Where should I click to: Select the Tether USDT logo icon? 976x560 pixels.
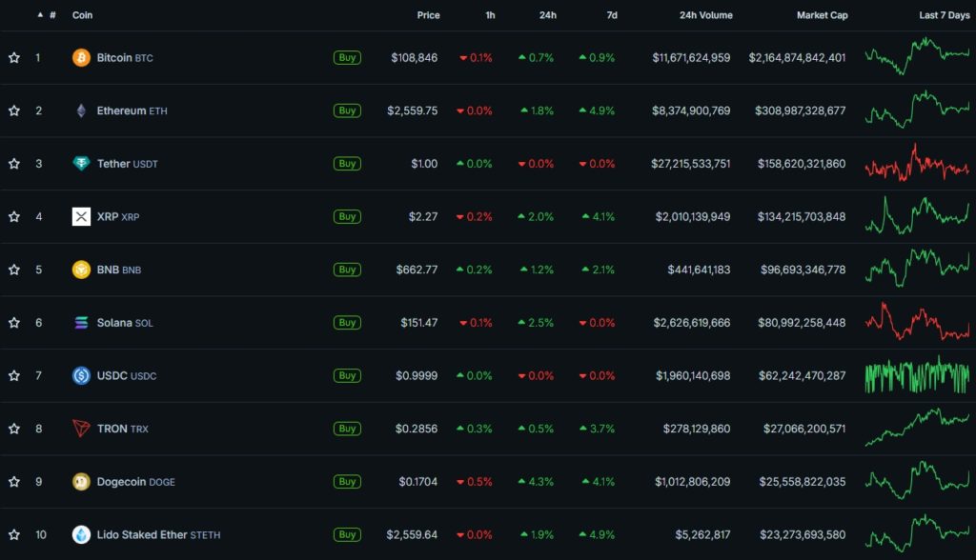click(83, 163)
